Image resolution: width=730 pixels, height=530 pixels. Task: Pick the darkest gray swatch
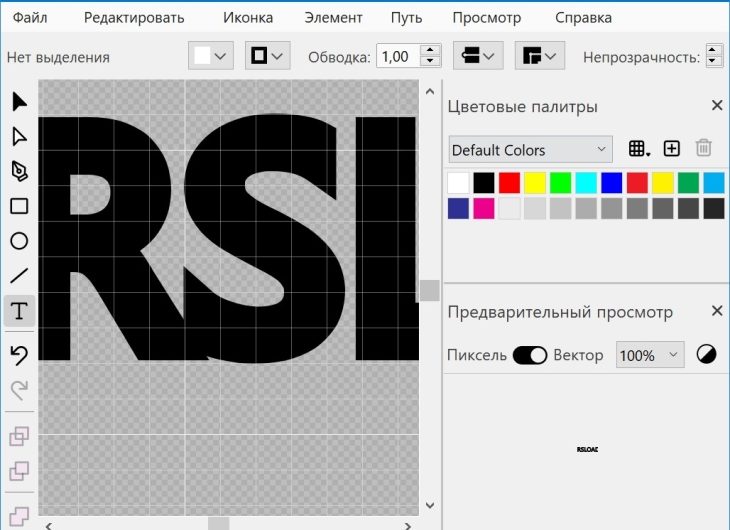pos(714,208)
